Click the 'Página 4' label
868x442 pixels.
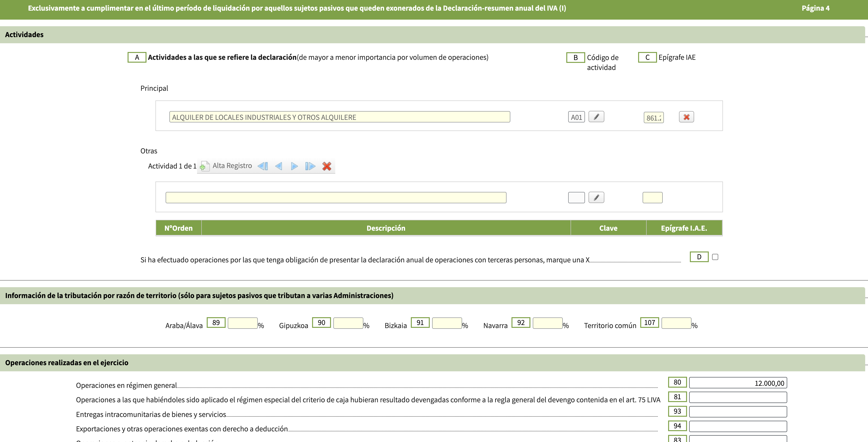point(816,8)
